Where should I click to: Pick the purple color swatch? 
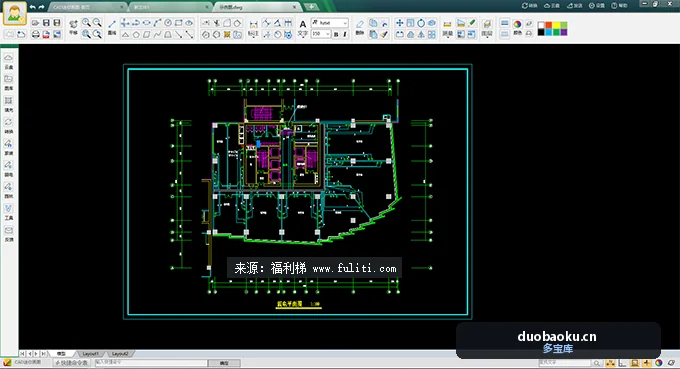(x=564, y=32)
